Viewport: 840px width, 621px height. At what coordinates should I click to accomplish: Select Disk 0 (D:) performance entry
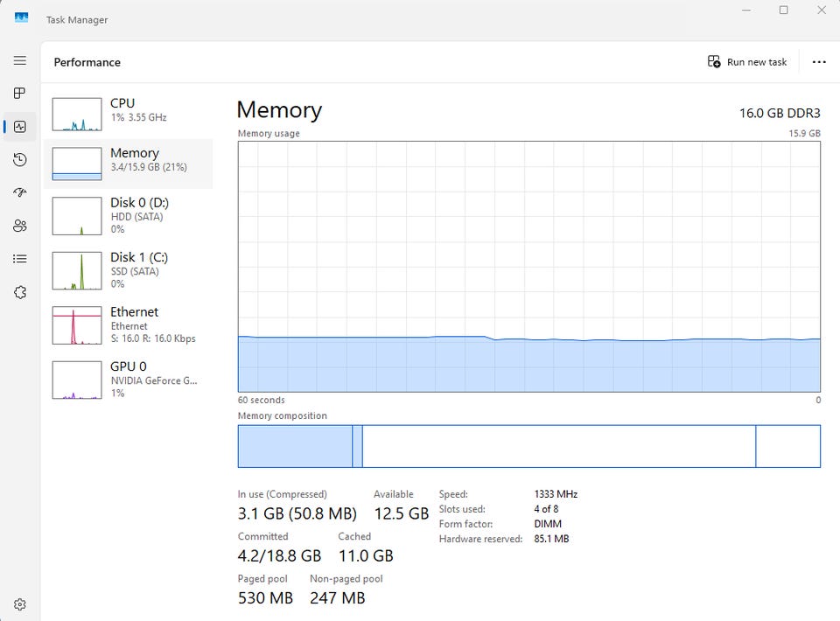click(129, 216)
